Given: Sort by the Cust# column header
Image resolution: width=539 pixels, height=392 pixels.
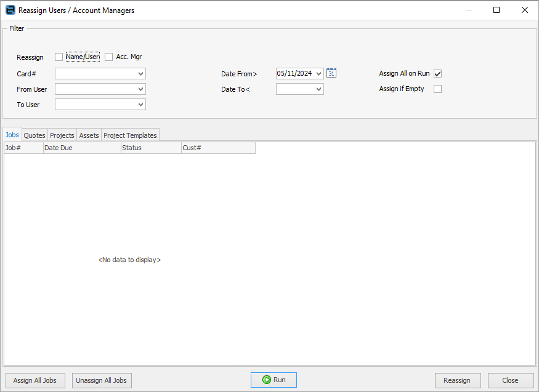Looking at the screenshot, I should point(218,148).
